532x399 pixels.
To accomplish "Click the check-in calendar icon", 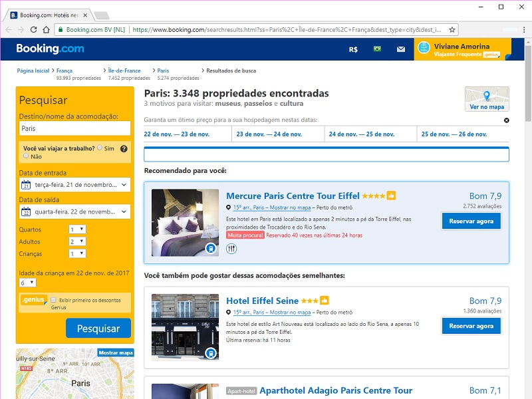I will click(x=26, y=185).
